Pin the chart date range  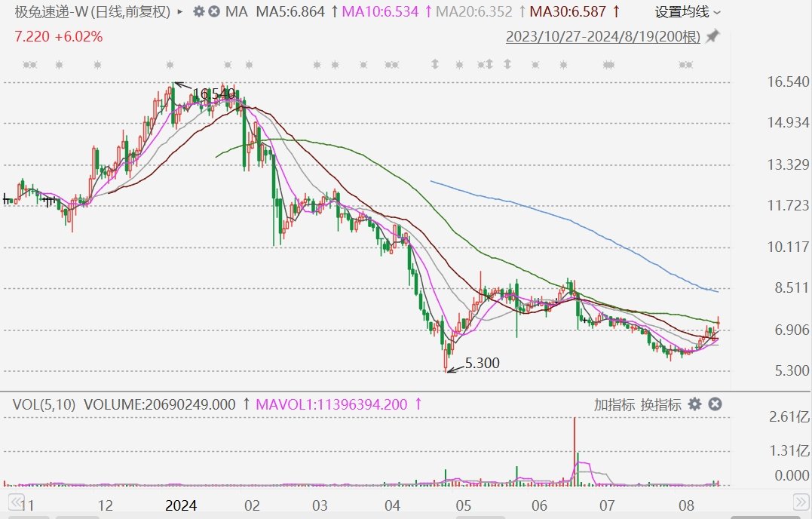713,37
